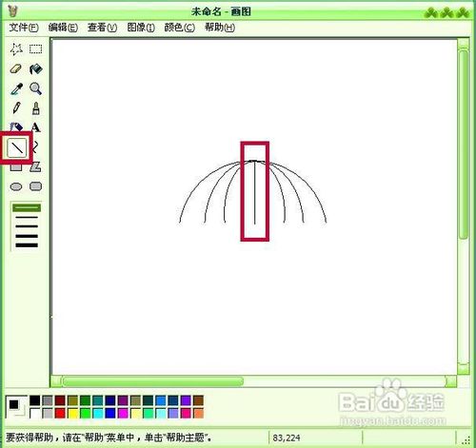The width and height of the screenshot is (476, 448).
Task: Click the horizontal scrollbar thumb
Action: 152,381
